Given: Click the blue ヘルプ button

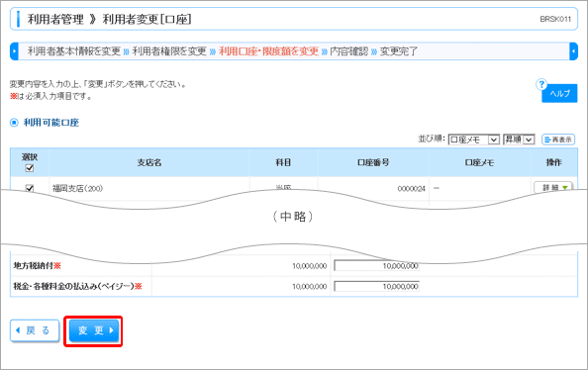Looking at the screenshot, I should coord(559,93).
